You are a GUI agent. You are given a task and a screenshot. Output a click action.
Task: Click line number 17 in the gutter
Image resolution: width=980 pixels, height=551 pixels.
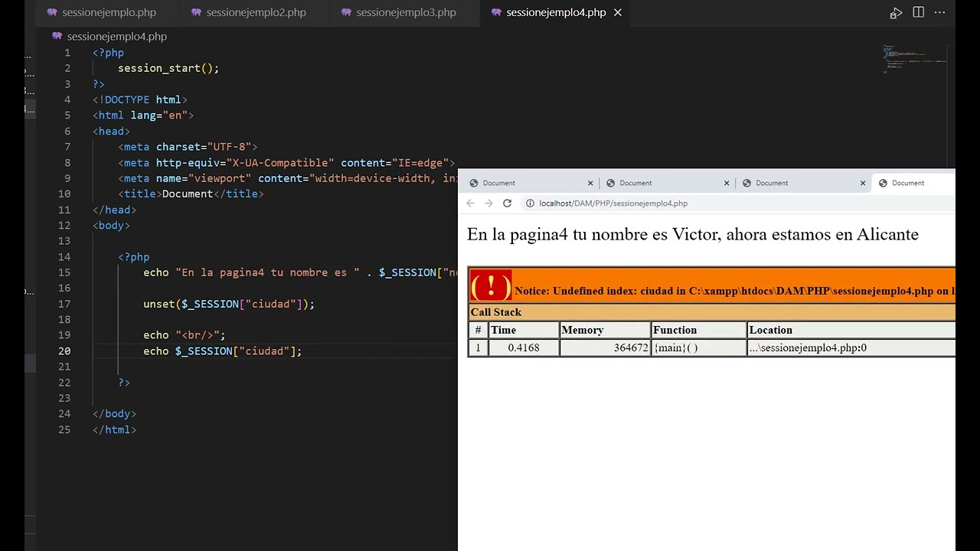(x=64, y=304)
